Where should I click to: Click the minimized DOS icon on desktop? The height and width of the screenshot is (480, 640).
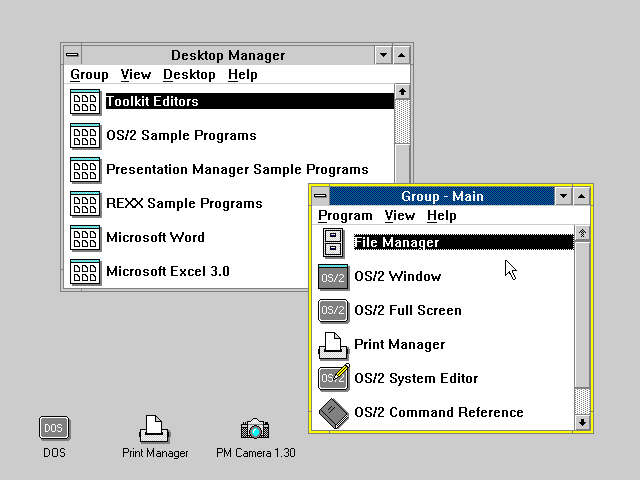point(54,428)
